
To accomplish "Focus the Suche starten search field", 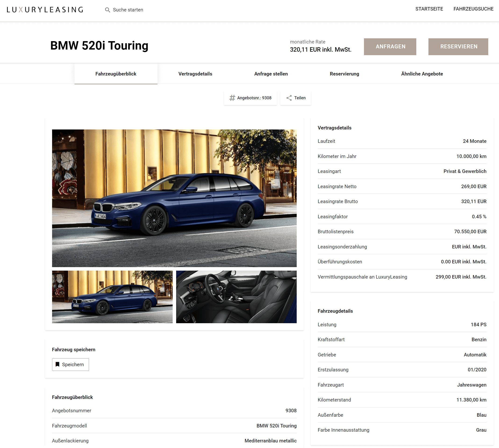I will (x=128, y=10).
